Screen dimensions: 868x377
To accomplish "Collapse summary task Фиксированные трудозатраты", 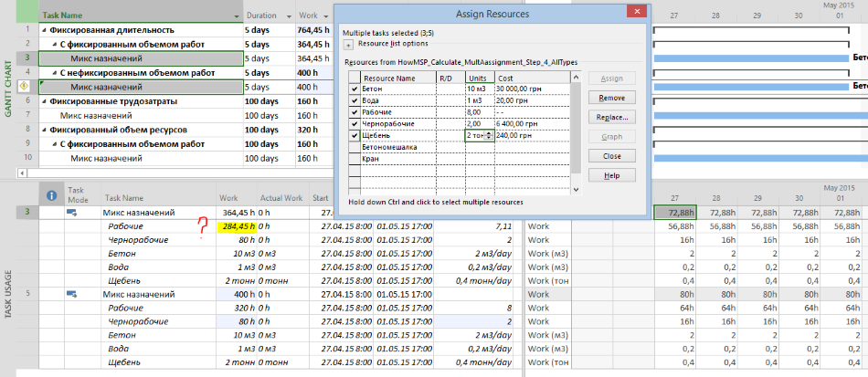I will pyautogui.click(x=44, y=101).
